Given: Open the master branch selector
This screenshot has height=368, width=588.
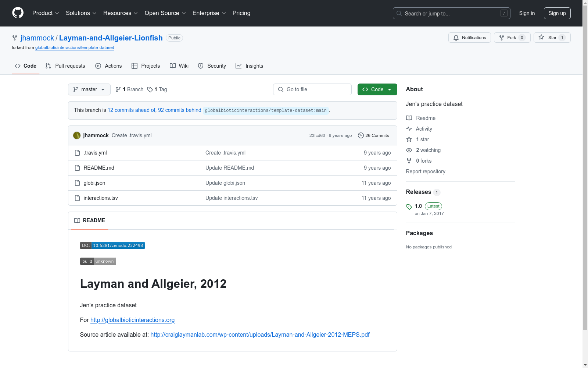Looking at the screenshot, I should [89, 89].
